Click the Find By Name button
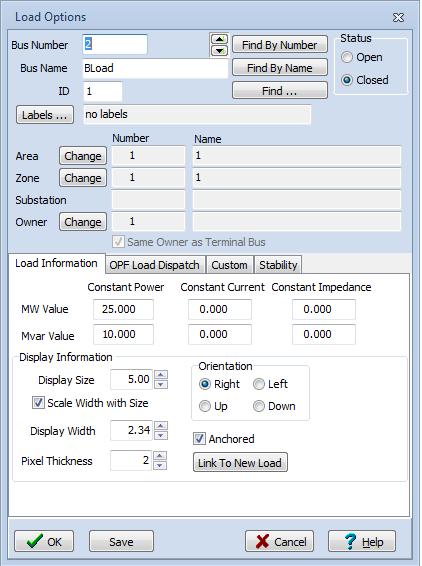 (x=280, y=68)
